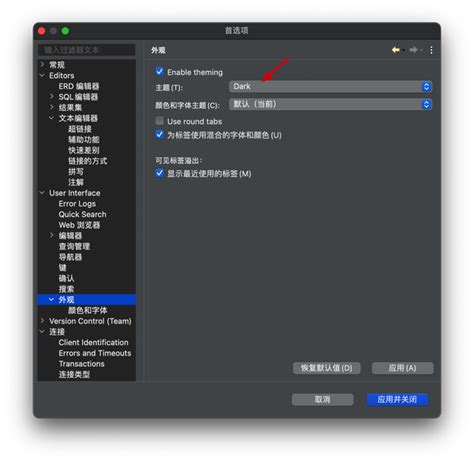Open the 主题 Dark theme dropdown
This screenshot has height=462, width=474.
tap(330, 87)
